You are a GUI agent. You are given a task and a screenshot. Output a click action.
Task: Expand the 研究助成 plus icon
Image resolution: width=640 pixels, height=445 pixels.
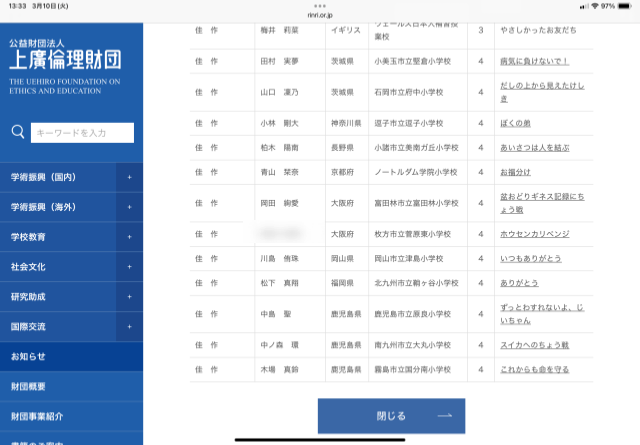tap(129, 297)
